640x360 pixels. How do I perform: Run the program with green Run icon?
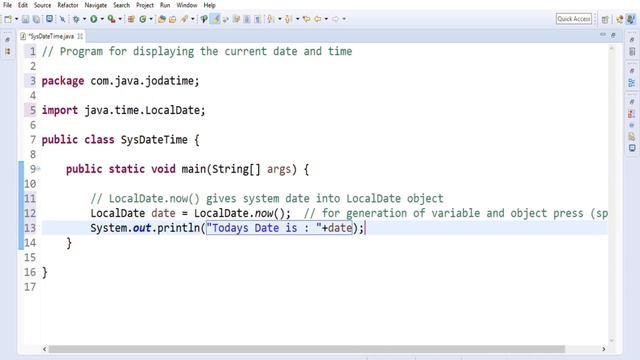pos(93,19)
